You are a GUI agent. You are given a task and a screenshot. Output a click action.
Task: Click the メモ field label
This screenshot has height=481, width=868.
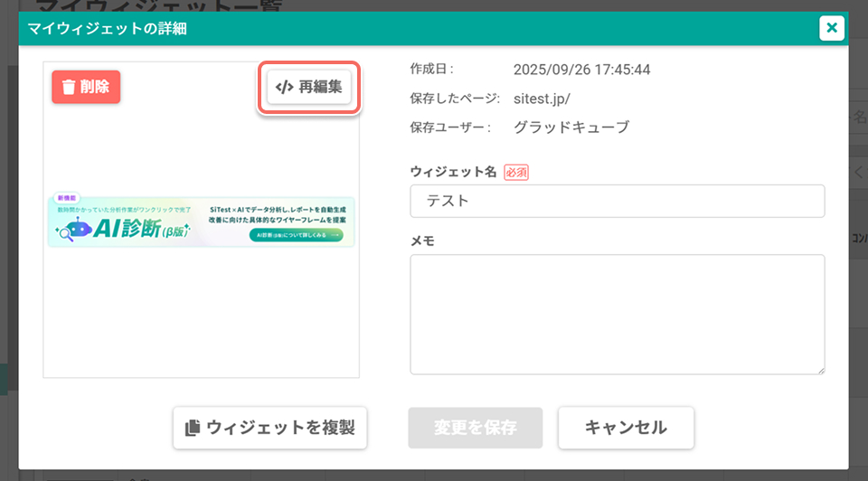422,241
